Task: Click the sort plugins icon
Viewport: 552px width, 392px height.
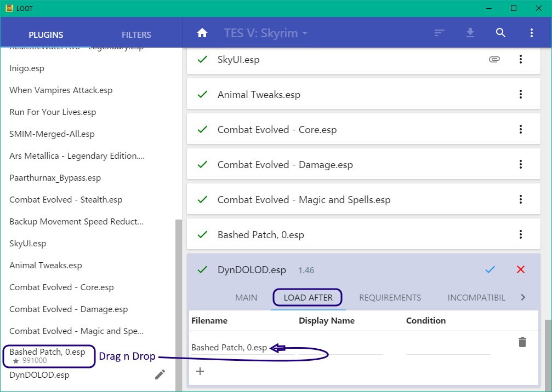Action: pyautogui.click(x=439, y=33)
